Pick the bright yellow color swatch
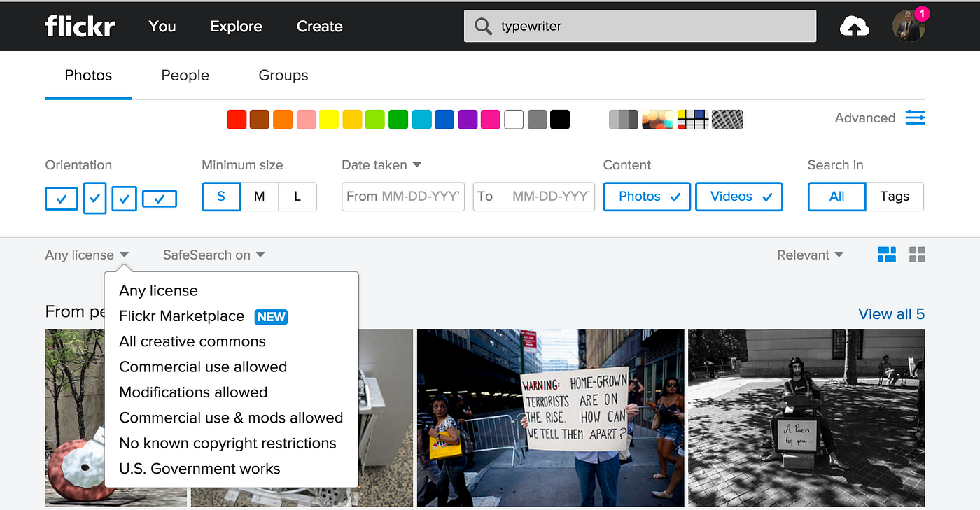This screenshot has height=510, width=980. [329, 120]
